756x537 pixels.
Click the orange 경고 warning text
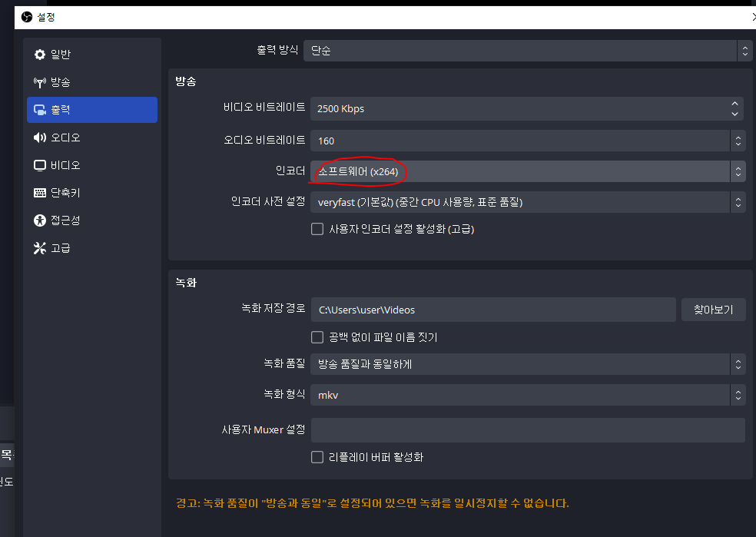[x=372, y=503]
